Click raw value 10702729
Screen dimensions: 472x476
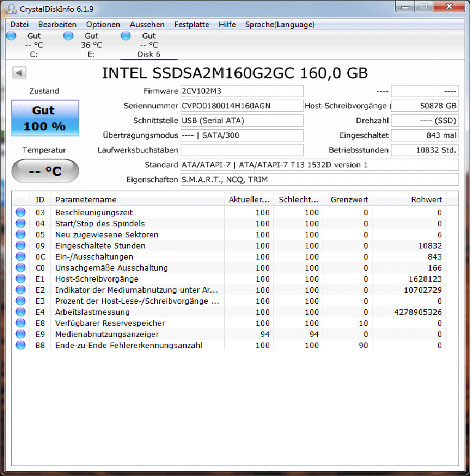tap(423, 290)
